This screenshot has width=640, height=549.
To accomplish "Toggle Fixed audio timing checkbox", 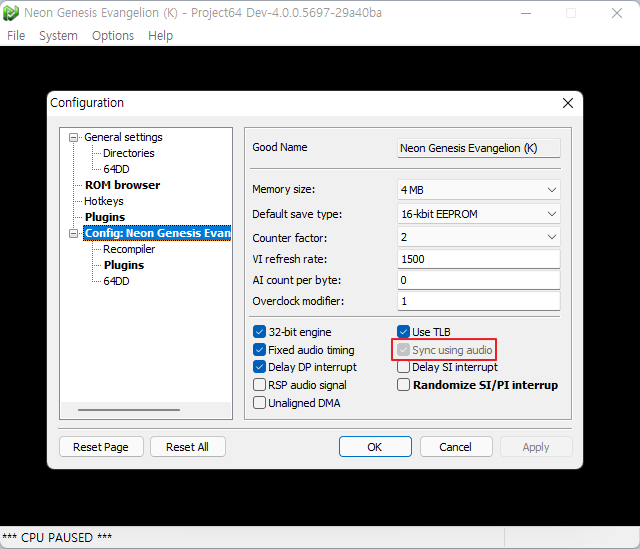I will coord(259,350).
